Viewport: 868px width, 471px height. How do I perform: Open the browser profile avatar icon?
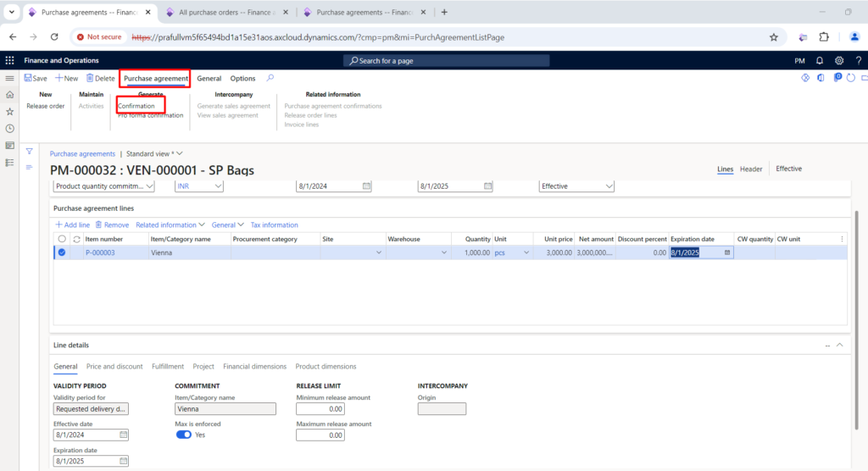(x=854, y=37)
